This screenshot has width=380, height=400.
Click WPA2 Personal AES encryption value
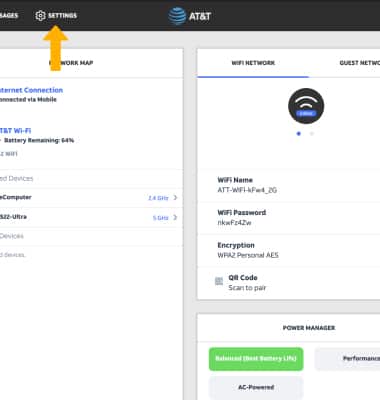click(248, 255)
